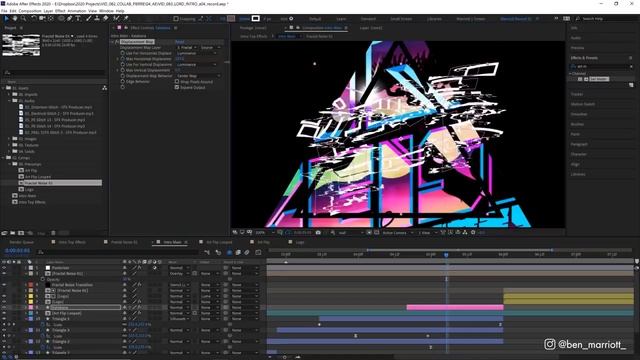Click the stroke color swatch in toolbar
The height and width of the screenshot is (360, 640).
[256, 18]
